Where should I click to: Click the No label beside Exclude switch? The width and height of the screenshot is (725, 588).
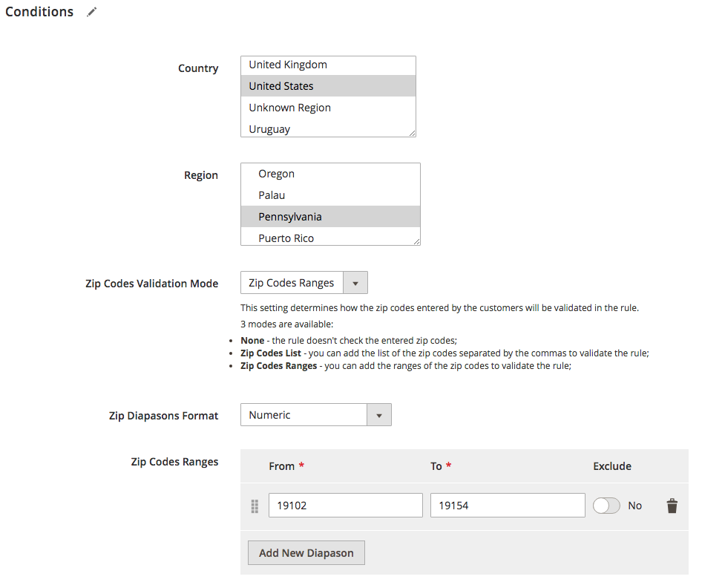click(x=634, y=506)
